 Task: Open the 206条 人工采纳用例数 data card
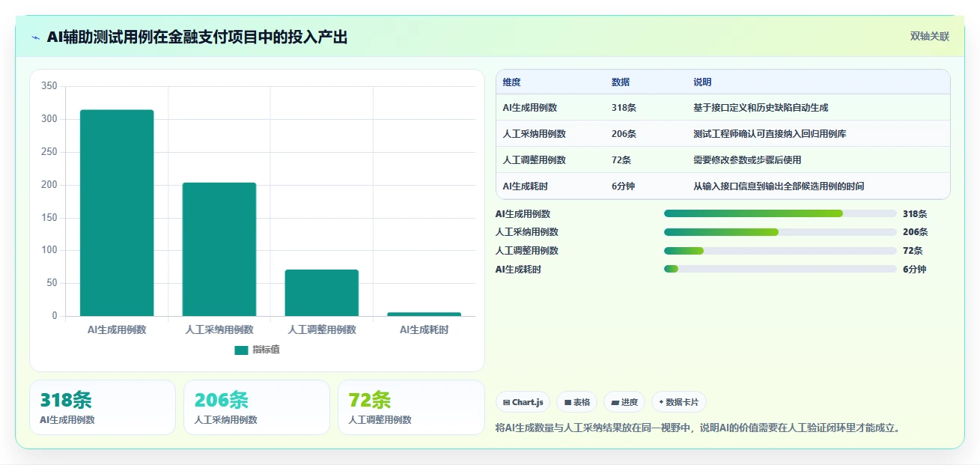point(257,407)
